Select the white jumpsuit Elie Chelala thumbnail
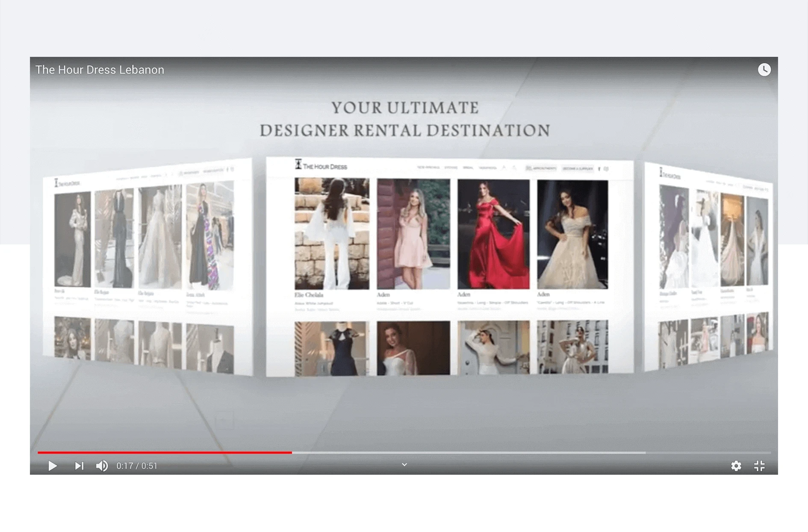This screenshot has width=808, height=532. [332, 234]
